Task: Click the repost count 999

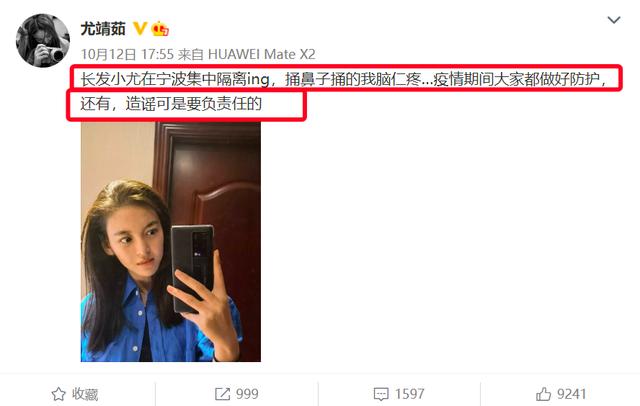Action: [247, 394]
